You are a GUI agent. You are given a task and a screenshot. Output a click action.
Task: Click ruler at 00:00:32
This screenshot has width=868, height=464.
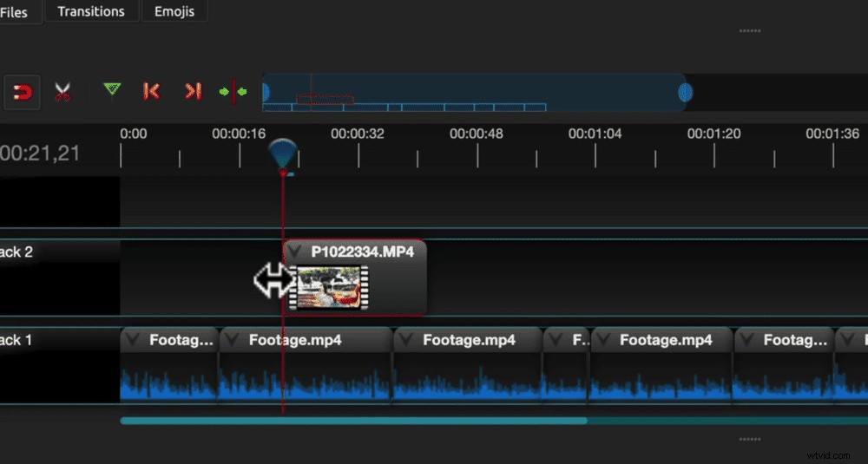pos(358,134)
